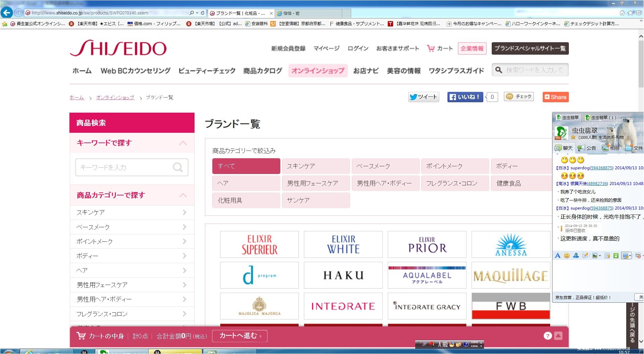Filter brands by スキンケア
The image size is (644, 354).
[x=316, y=166]
